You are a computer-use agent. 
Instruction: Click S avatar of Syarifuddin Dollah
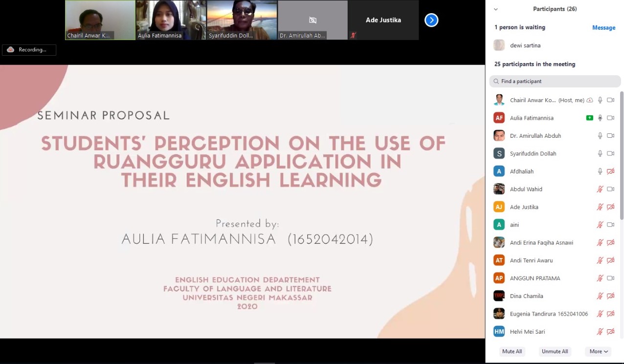(499, 153)
